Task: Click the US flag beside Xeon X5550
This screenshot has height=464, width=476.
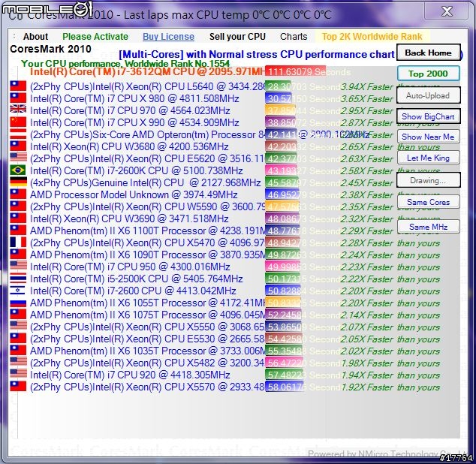Action: tap(18, 326)
